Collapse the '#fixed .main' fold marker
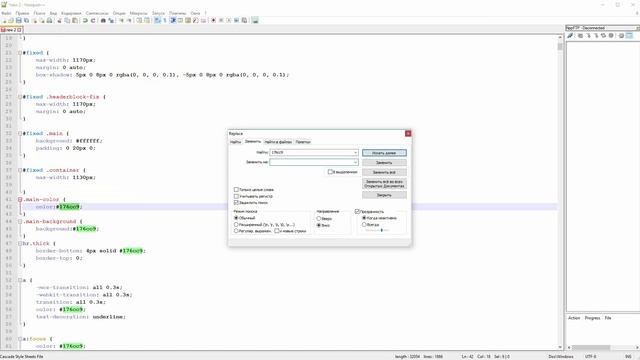This screenshot has height=360, width=640. pyautogui.click(x=20, y=133)
